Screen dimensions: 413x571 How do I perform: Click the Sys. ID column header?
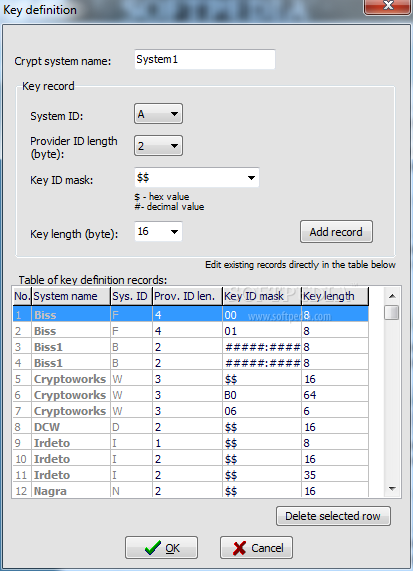coord(131,296)
